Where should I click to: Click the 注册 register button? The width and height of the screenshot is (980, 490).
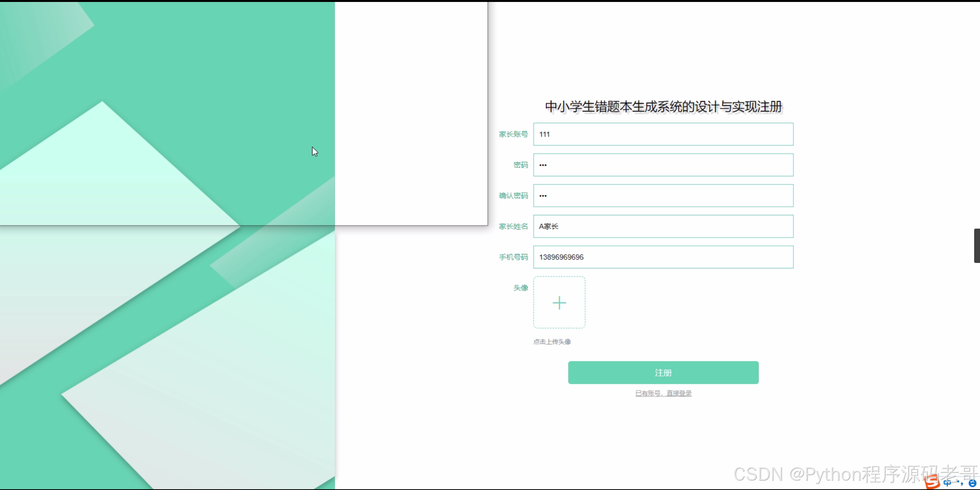point(663,373)
